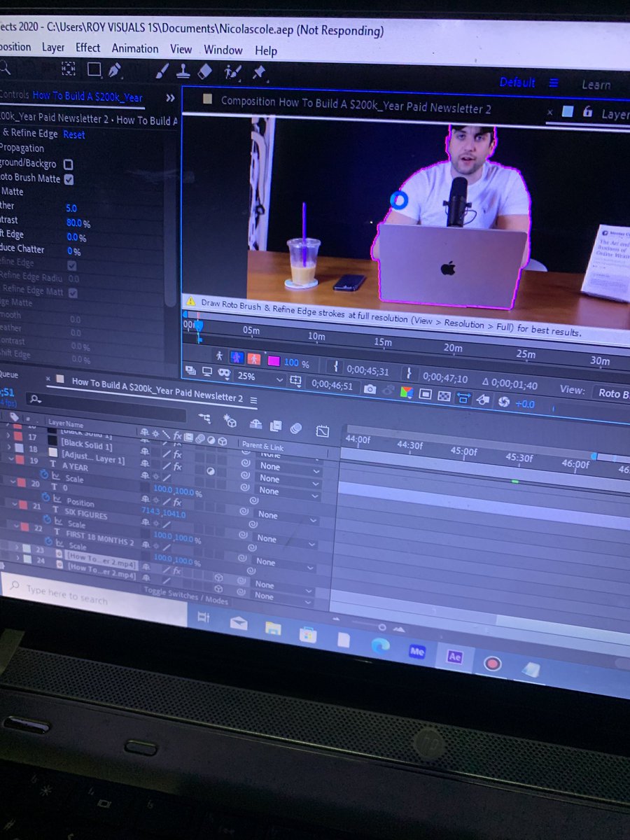This screenshot has height=840, width=630.
Task: Click the magenta overlay color swatch
Action: tap(274, 360)
